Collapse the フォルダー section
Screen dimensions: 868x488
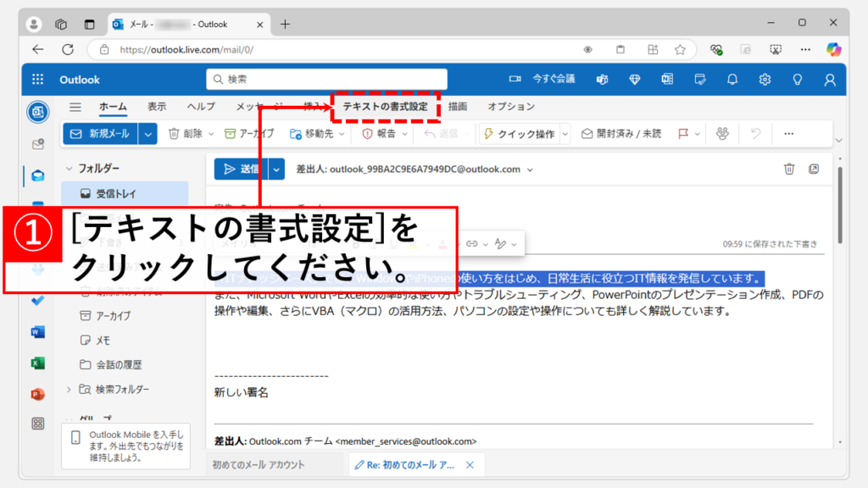[x=69, y=169]
